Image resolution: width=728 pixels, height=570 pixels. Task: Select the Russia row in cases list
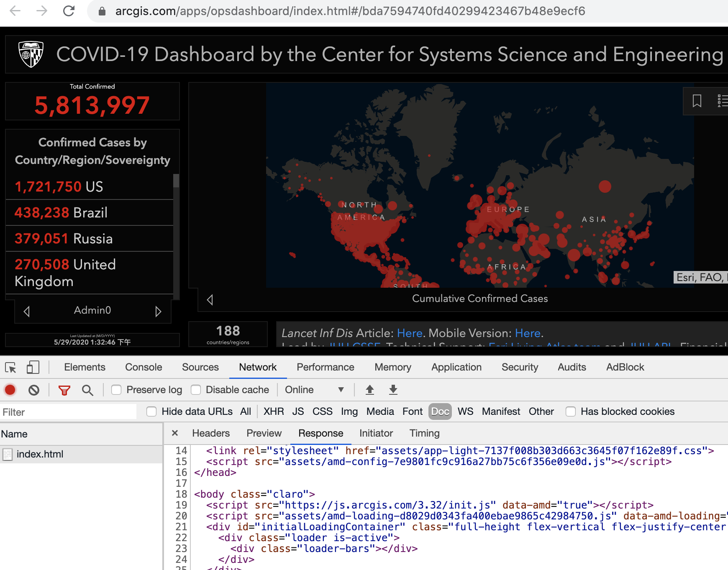[x=89, y=238]
